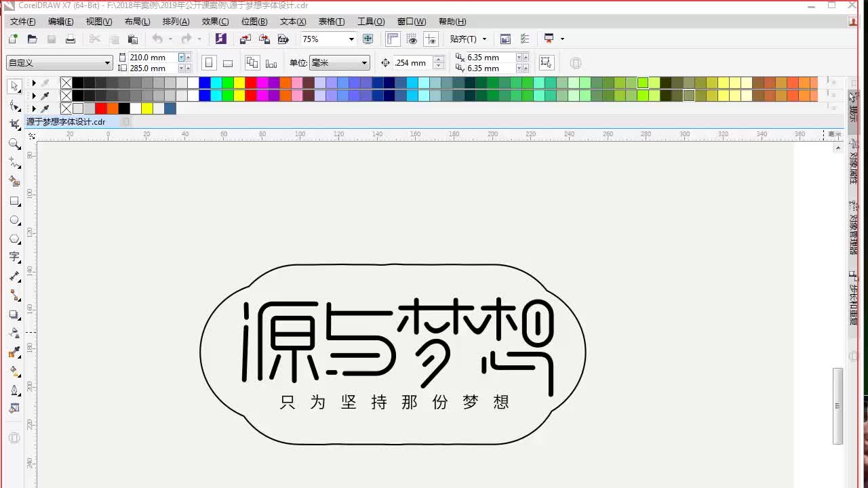Toggle full-screen preview
This screenshot has height=488, width=868.
pyautogui.click(x=368, y=39)
